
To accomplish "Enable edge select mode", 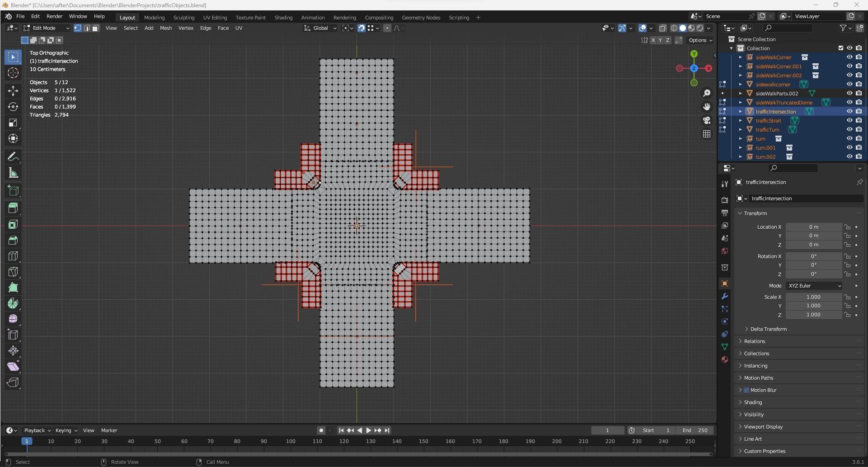I will pyautogui.click(x=87, y=28).
